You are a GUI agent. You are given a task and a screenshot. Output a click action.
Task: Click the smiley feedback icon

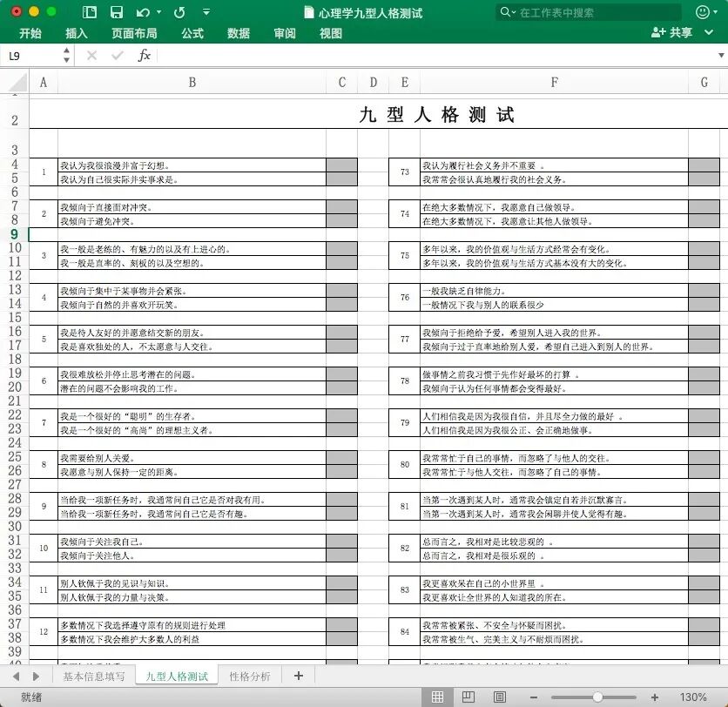[703, 12]
